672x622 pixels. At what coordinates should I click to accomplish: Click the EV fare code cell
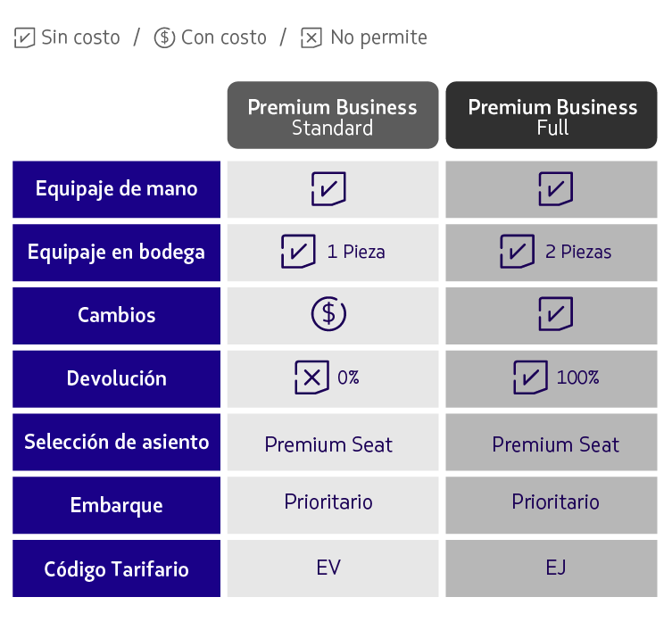(333, 568)
